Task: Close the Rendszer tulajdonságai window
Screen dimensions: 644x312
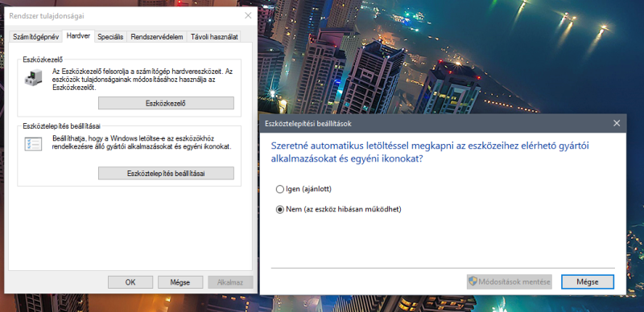Action: [x=248, y=15]
